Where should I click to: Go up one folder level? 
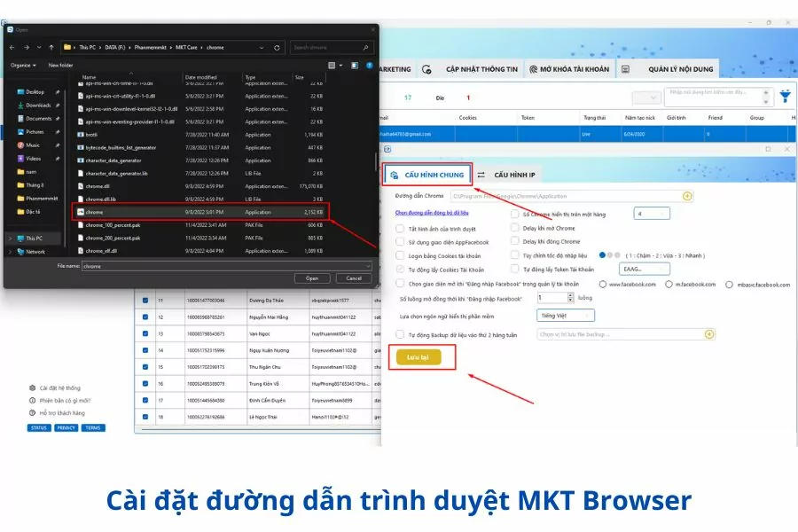pyautogui.click(x=51, y=47)
